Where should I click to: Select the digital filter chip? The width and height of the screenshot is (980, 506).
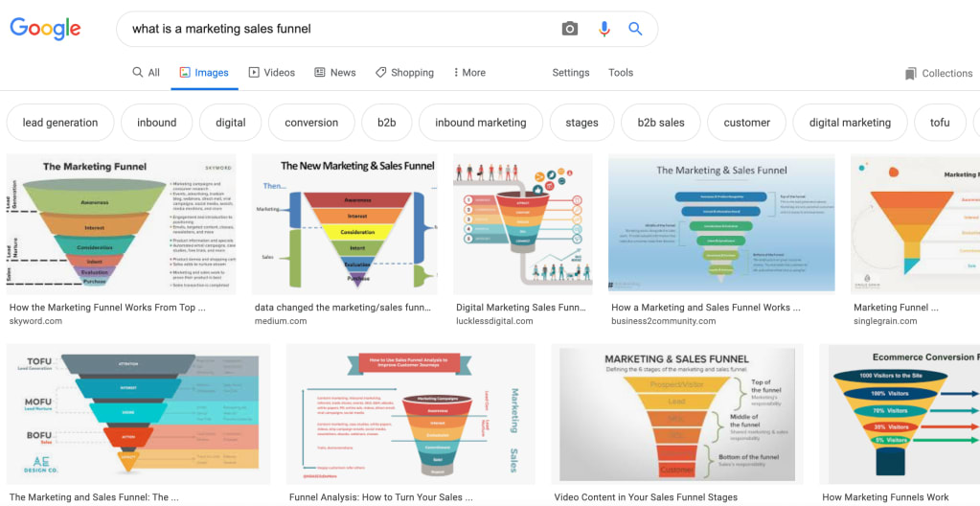[231, 123]
